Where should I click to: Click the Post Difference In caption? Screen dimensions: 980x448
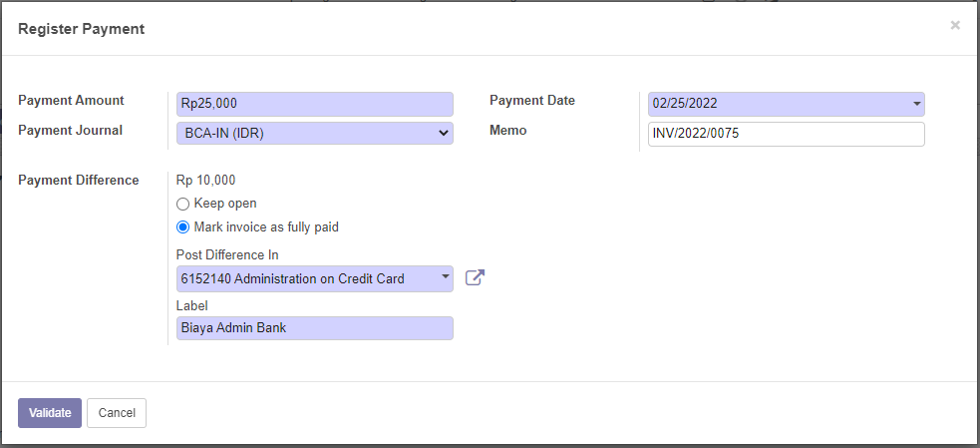pyautogui.click(x=227, y=255)
